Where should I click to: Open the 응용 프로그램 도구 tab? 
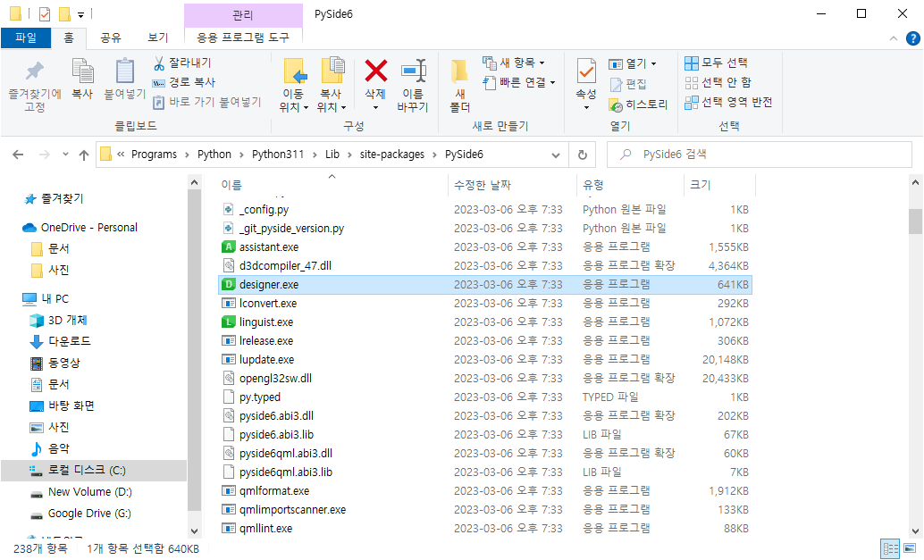243,38
